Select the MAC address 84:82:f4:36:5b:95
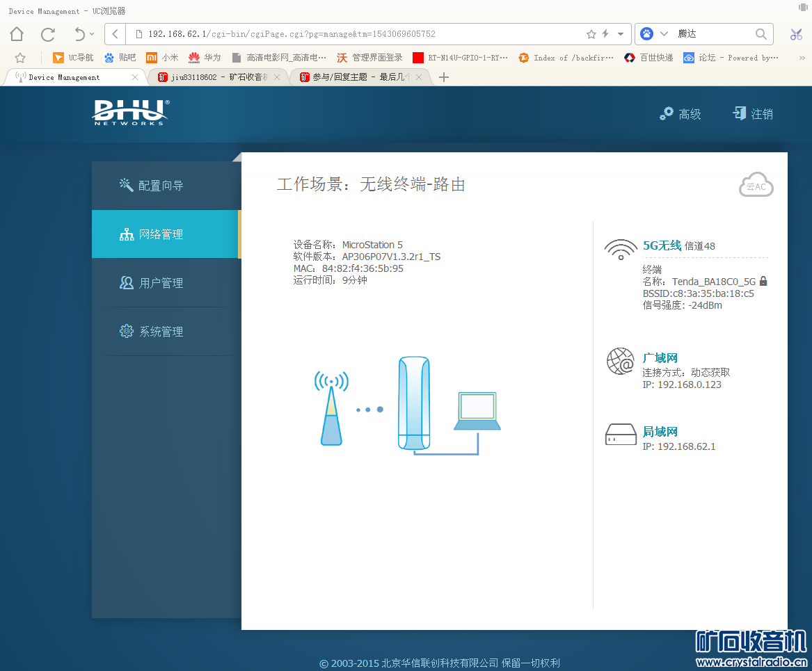The height and width of the screenshot is (671, 812). coord(363,268)
